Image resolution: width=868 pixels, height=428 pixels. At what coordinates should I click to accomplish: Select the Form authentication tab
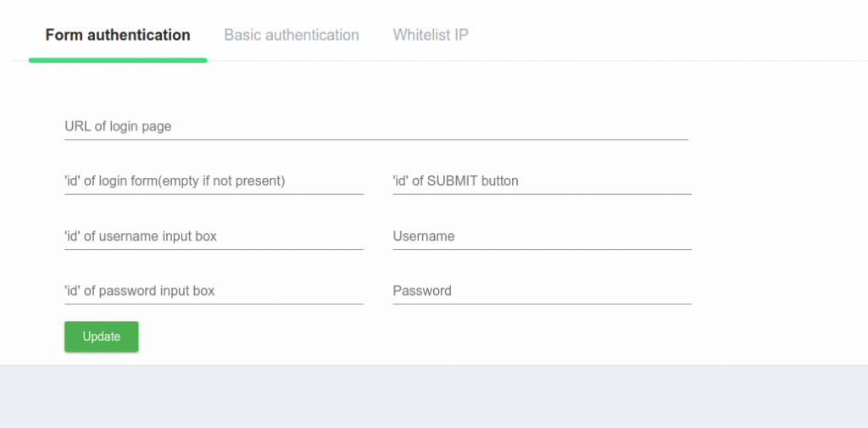tap(118, 36)
